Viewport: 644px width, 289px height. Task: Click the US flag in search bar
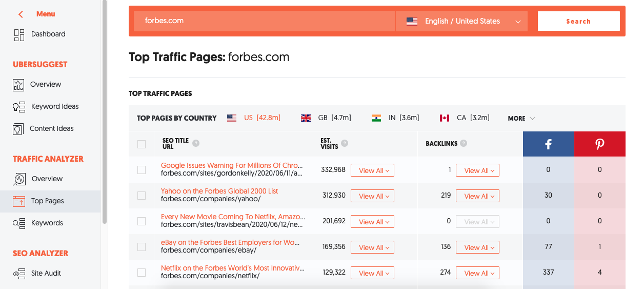[412, 22]
